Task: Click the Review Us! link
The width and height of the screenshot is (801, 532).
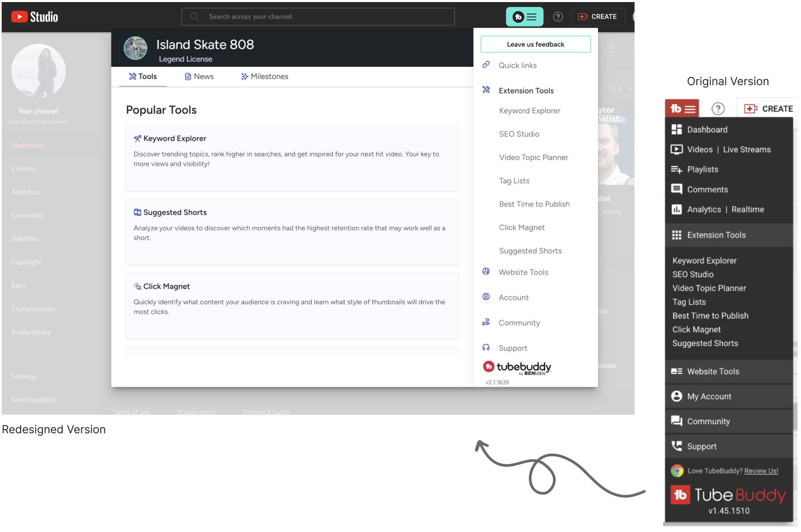Action: (761, 471)
